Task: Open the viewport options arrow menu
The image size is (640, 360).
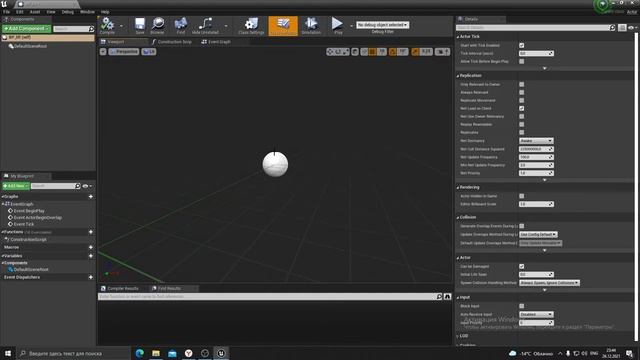Action: (x=103, y=51)
